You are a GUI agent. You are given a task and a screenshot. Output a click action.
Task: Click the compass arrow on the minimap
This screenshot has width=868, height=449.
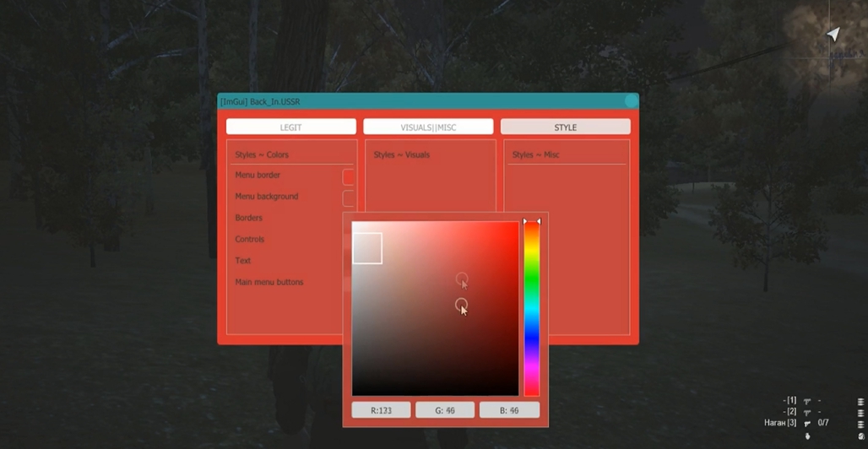[833, 34]
